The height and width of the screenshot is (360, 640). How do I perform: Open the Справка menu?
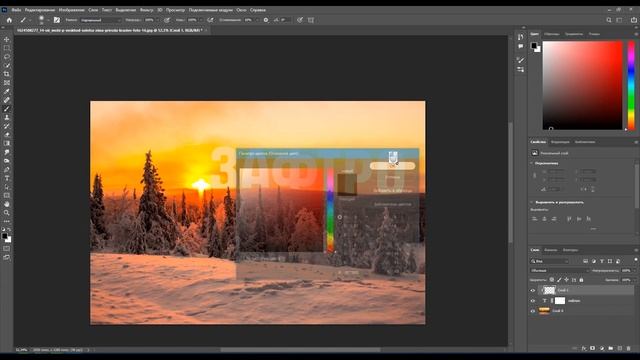[x=258, y=10]
